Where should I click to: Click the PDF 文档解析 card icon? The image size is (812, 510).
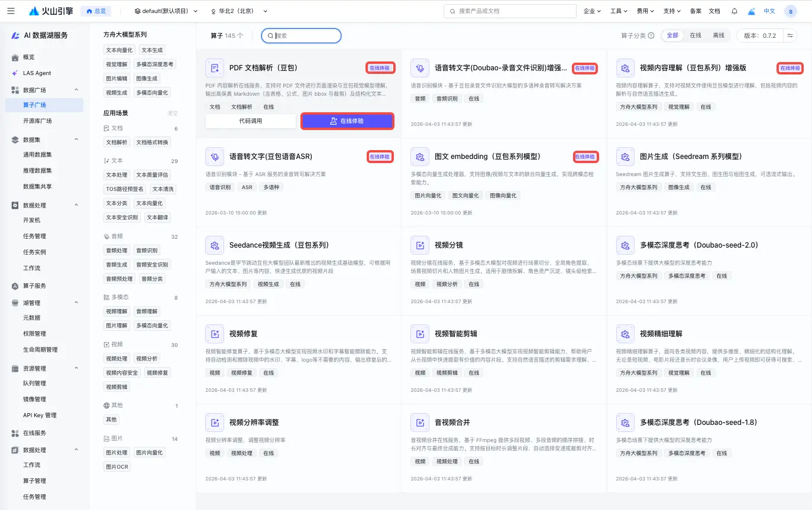pyautogui.click(x=215, y=69)
